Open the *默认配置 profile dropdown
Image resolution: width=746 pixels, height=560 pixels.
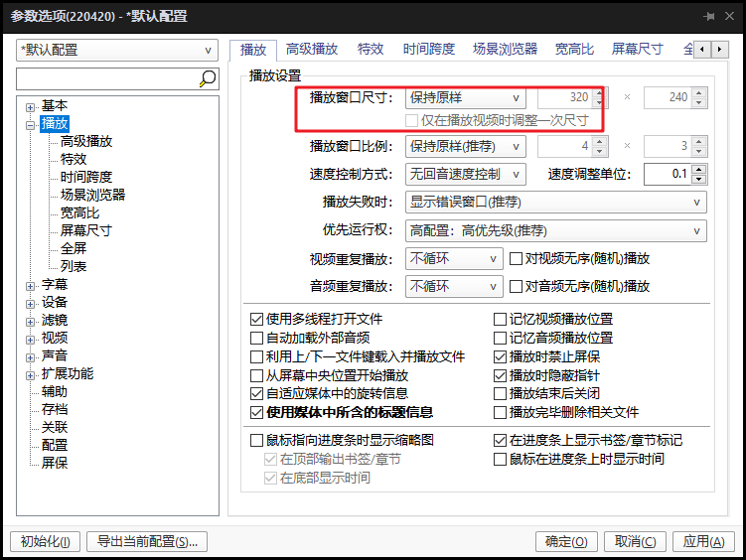point(117,50)
